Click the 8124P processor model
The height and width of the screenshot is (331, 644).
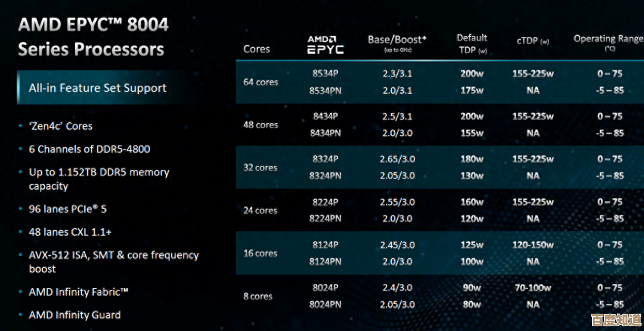tap(325, 245)
